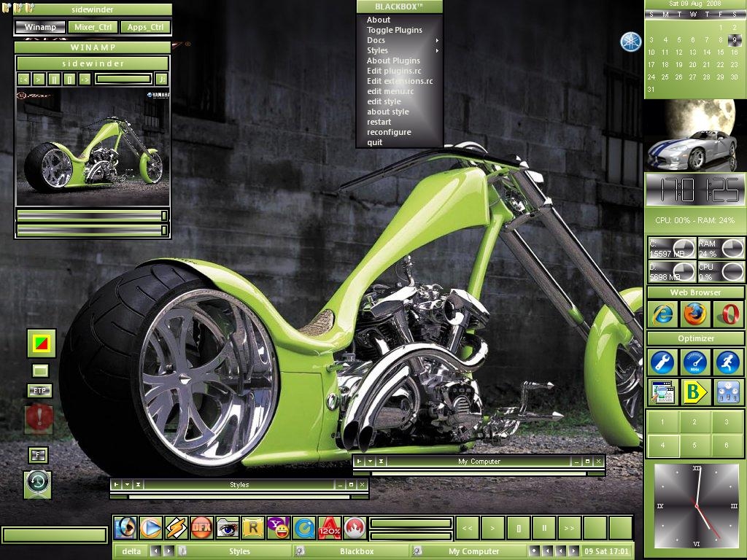Switch to the Winamp tab
Image resolution: width=747 pixels, height=560 pixels.
40,27
